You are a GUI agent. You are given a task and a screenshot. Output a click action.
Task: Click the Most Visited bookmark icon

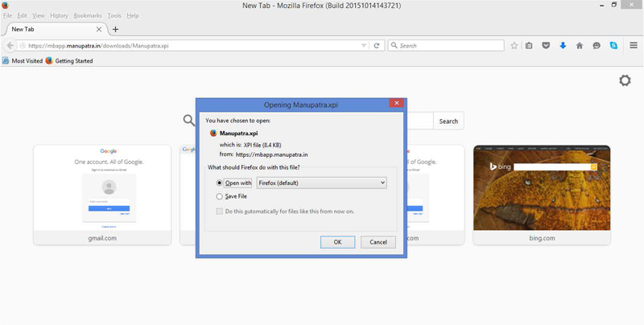6,60
